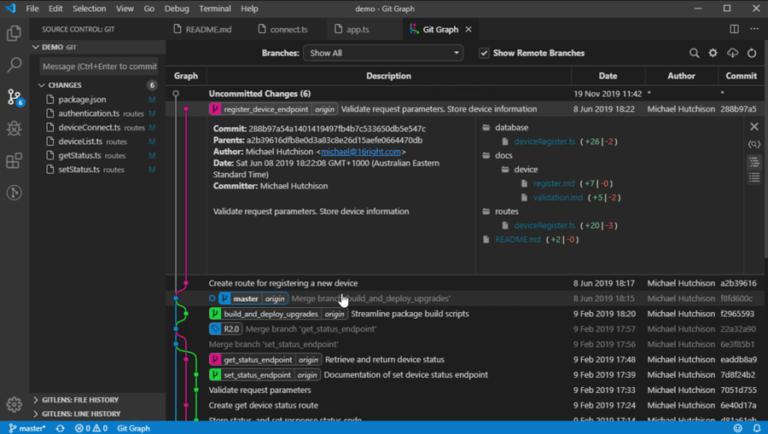Viewport: 768px width, 434px height.
Task: Open README.md diff in commit files
Action: (x=518, y=240)
